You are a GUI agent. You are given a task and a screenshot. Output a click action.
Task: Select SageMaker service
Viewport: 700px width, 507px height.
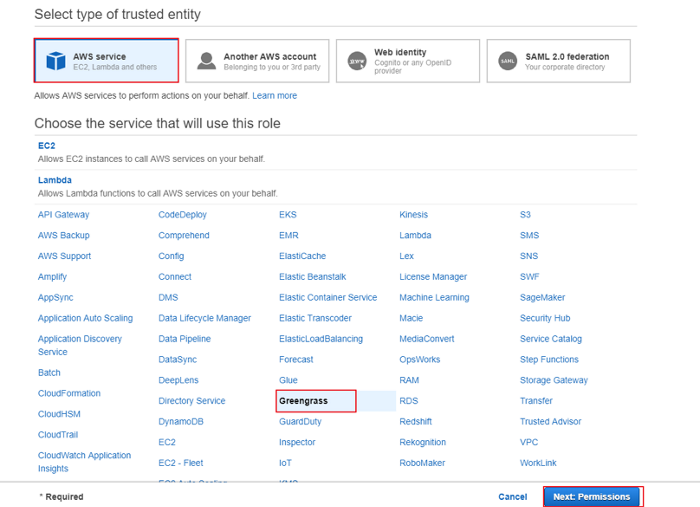tap(542, 297)
